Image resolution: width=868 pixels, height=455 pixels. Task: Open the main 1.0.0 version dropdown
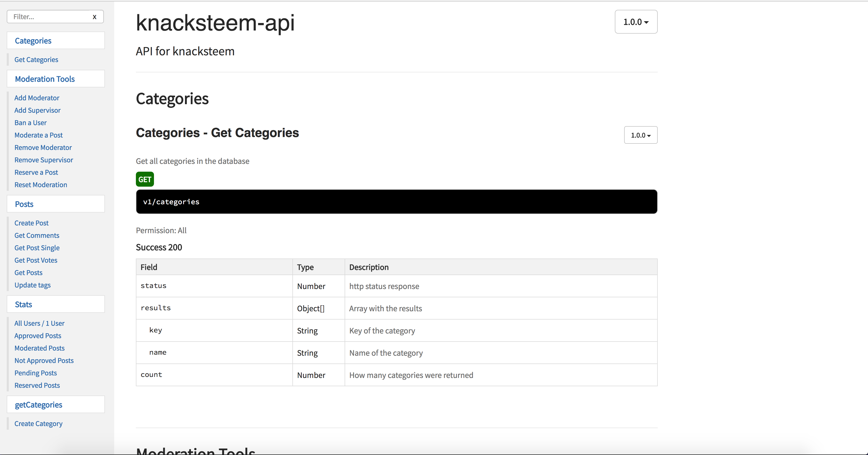tap(636, 22)
